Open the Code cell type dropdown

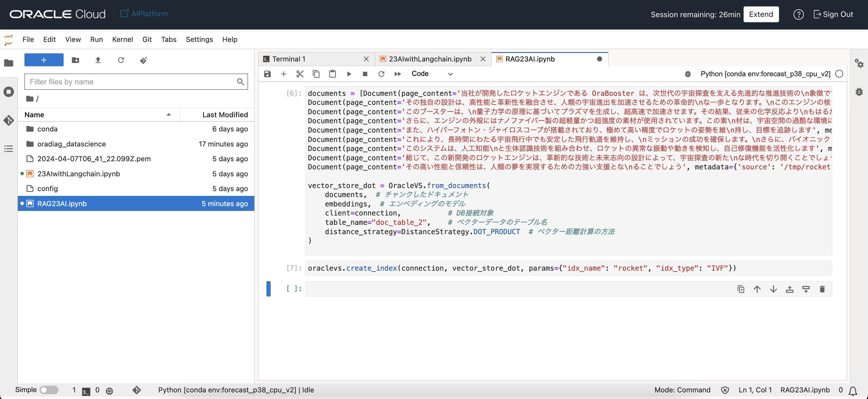pos(432,74)
